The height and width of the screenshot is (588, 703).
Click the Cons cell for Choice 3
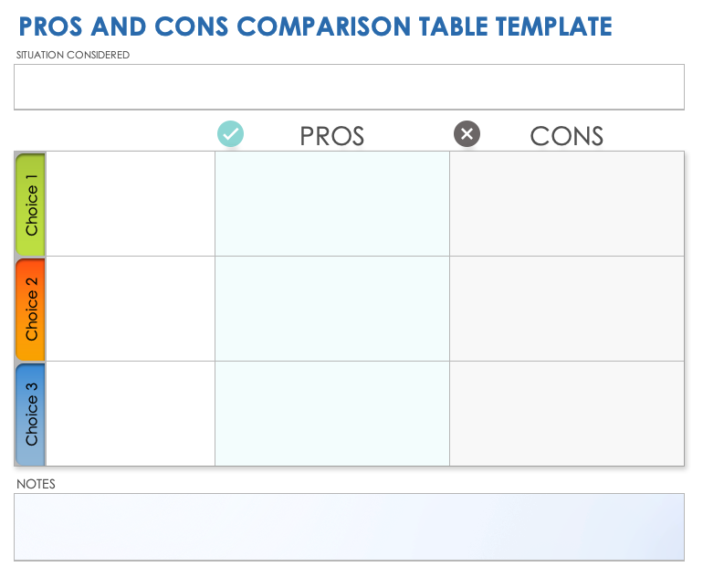point(566,414)
